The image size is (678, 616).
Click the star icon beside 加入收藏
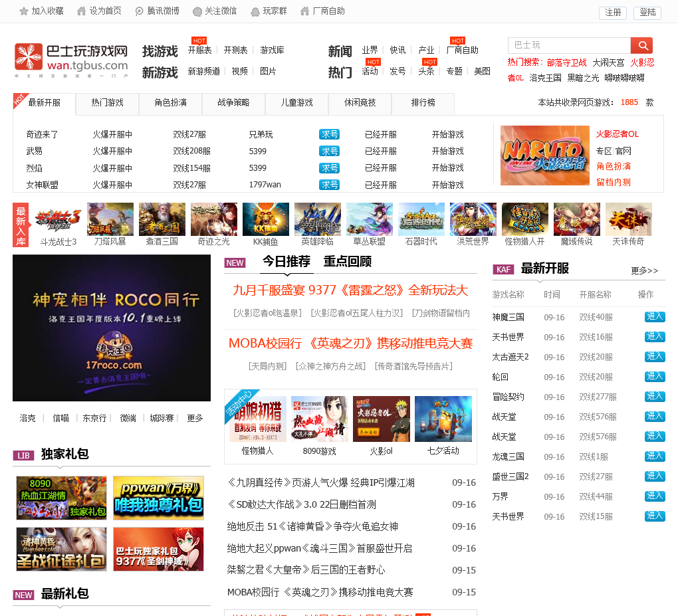click(x=24, y=11)
